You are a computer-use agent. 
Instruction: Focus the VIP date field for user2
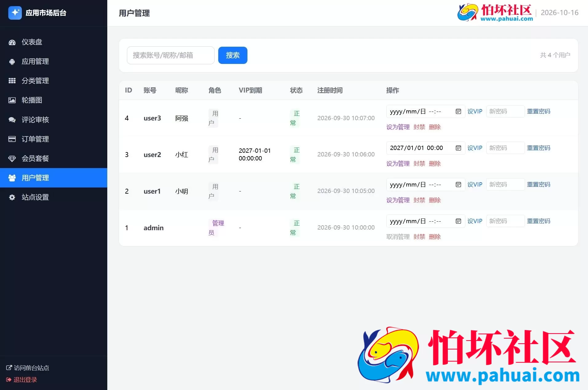[425, 148]
